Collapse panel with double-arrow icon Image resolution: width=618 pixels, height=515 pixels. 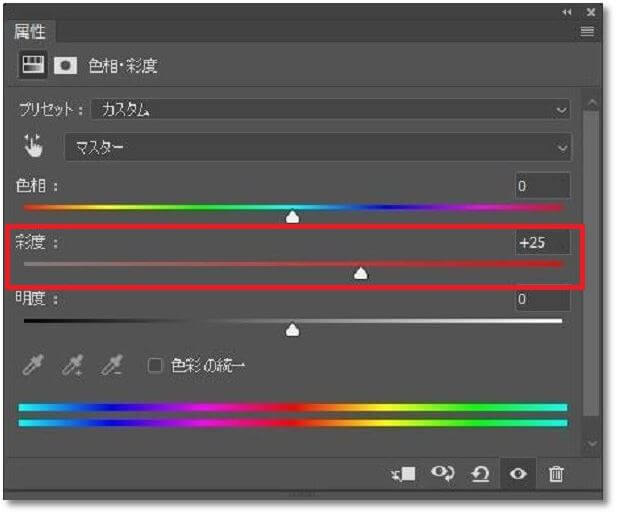[567, 12]
